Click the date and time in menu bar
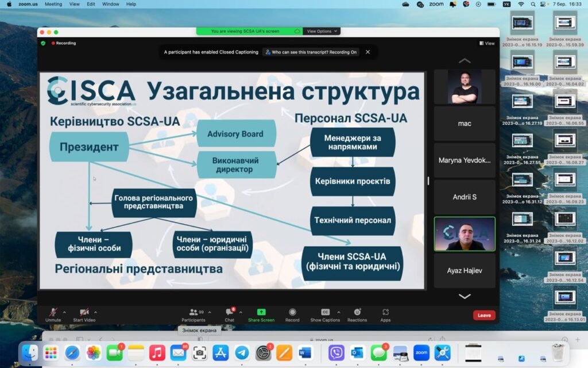Screen dimensions: 588x368 coord(567,4)
